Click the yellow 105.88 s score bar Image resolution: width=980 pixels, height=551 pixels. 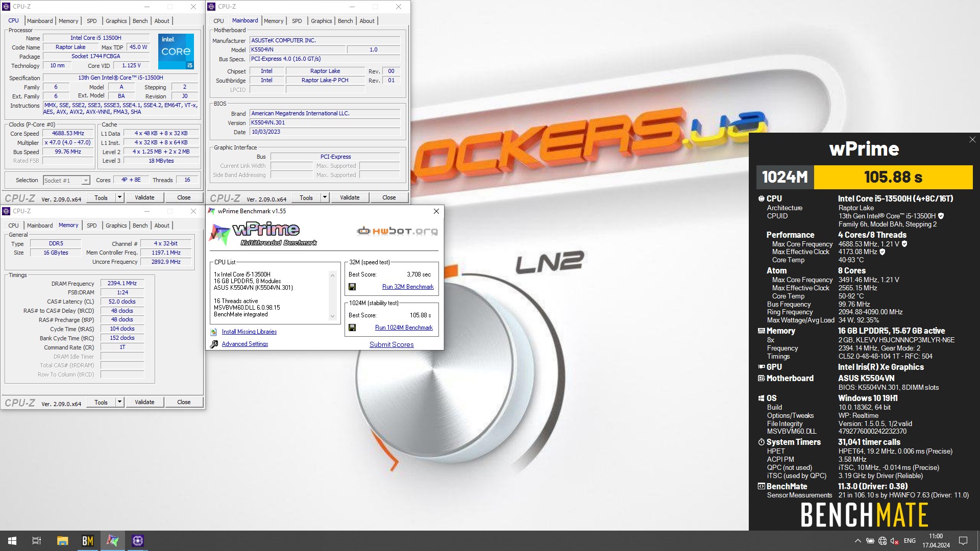coord(893,177)
